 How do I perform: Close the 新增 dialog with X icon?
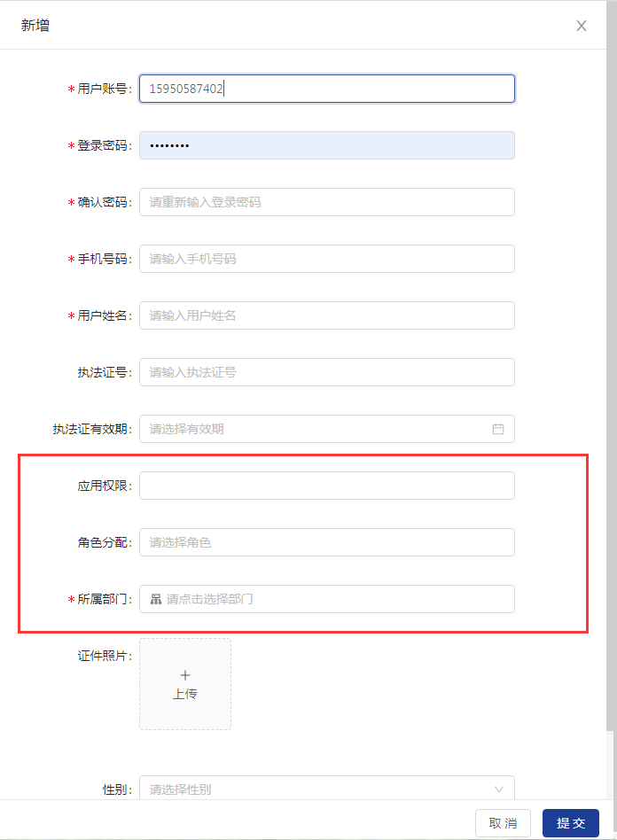click(x=582, y=26)
